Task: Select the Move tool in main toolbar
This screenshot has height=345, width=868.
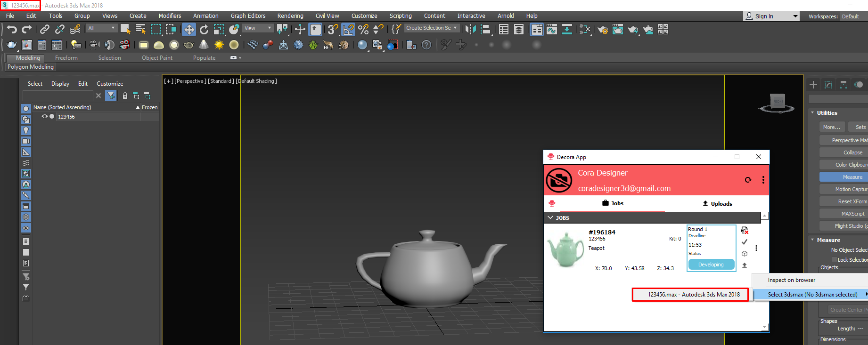Action: [x=188, y=30]
